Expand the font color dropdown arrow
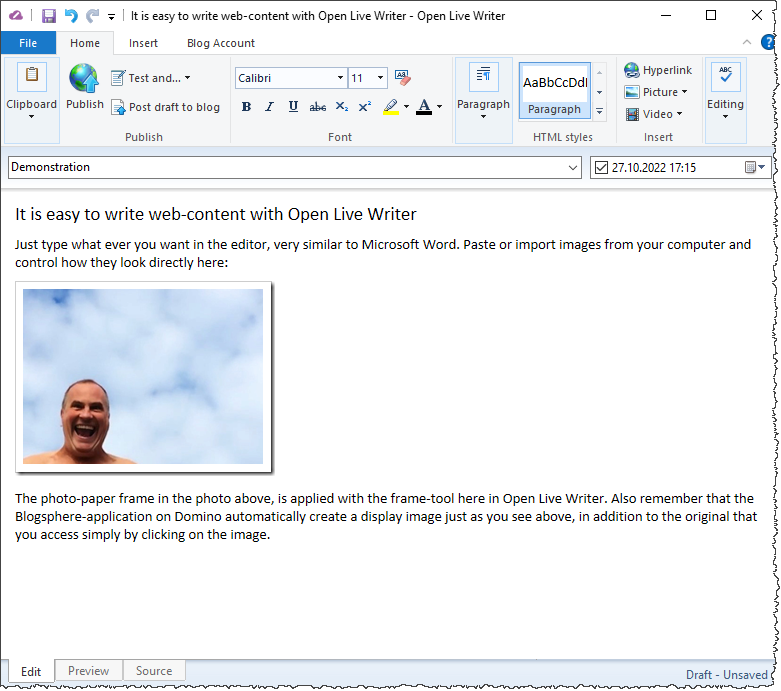This screenshot has height=691, width=781. click(x=439, y=107)
